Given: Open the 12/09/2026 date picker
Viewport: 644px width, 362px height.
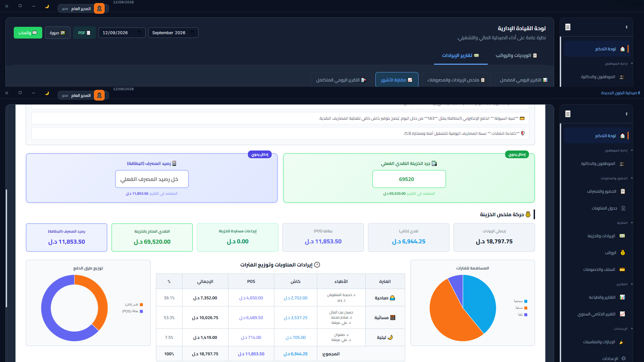Looking at the screenshot, I should 122,33.
